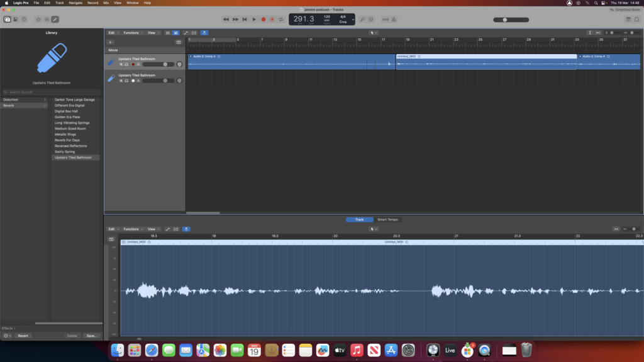Click the Record button in transport
The height and width of the screenshot is (362, 644).
coord(264,19)
